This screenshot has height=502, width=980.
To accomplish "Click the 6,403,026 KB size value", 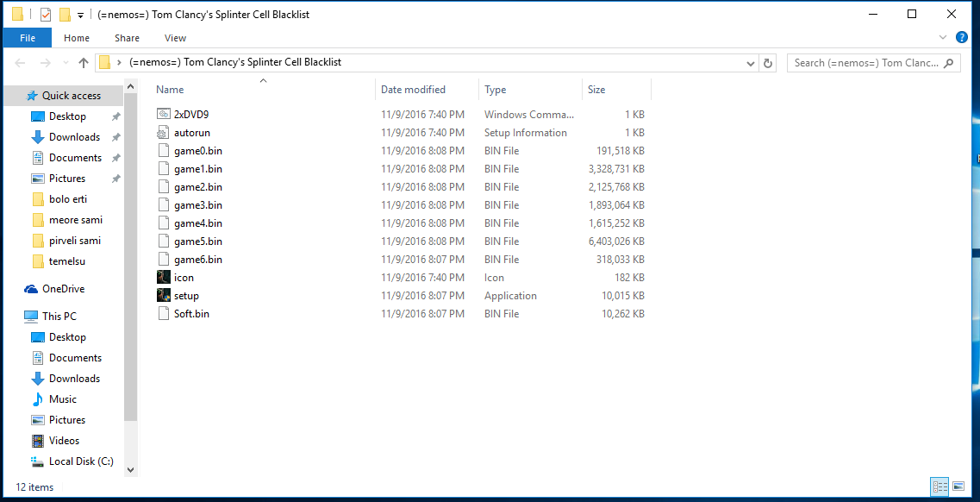I will pos(616,242).
